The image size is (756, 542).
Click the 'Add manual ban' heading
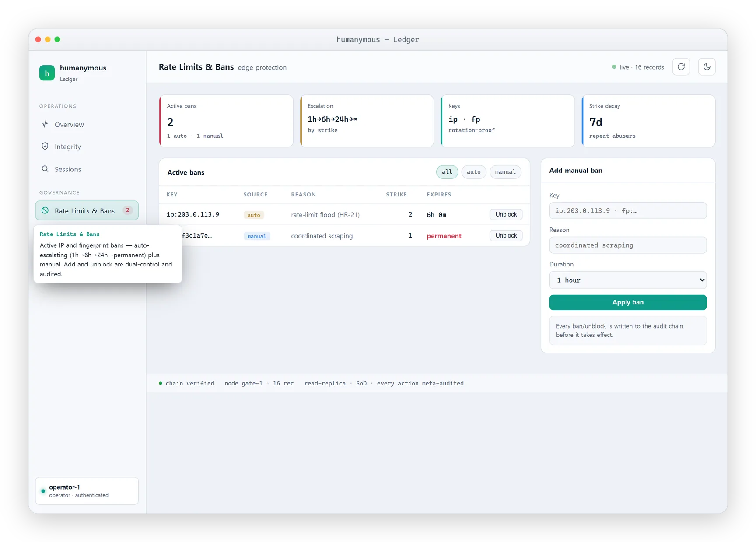(x=576, y=170)
